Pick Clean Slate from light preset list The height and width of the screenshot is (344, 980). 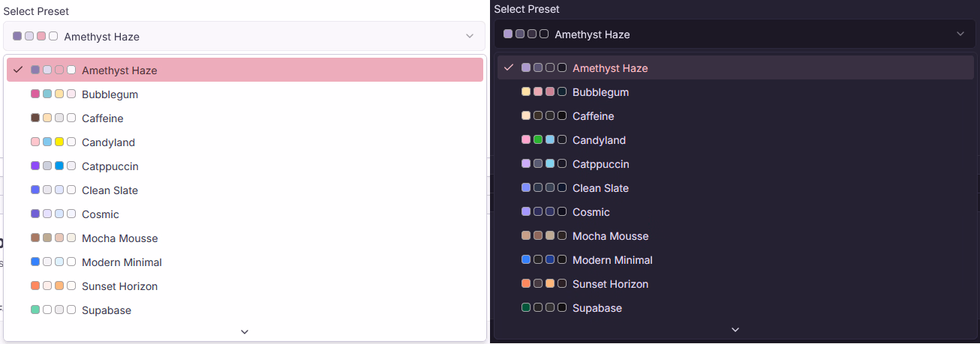[x=245, y=190]
